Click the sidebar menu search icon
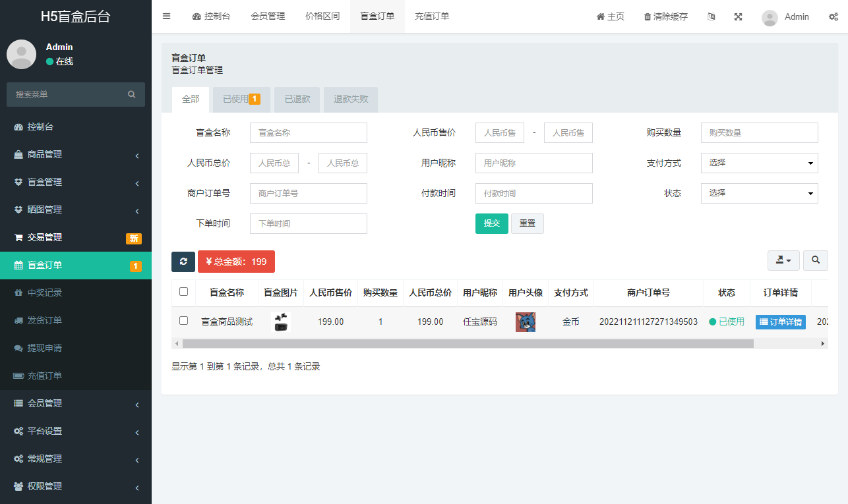This screenshot has width=848, height=504. (x=132, y=95)
